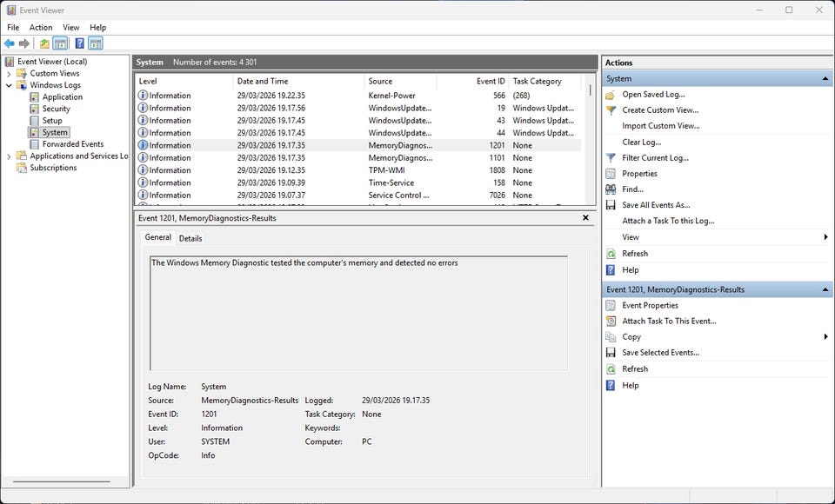Screen dimensions: 835x504
Task: Click the Up One Level folder icon
Action: [44, 43]
